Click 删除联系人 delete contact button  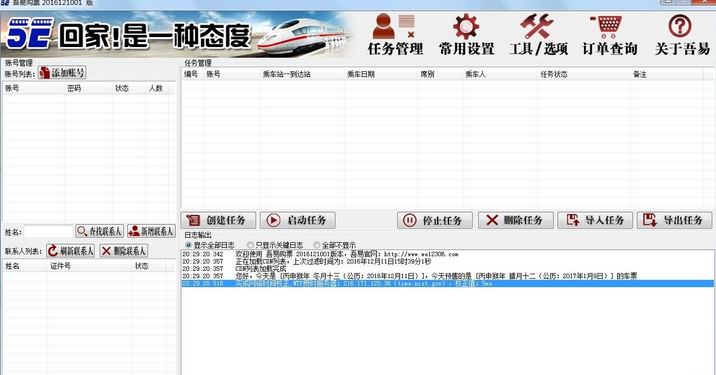pyautogui.click(x=124, y=251)
